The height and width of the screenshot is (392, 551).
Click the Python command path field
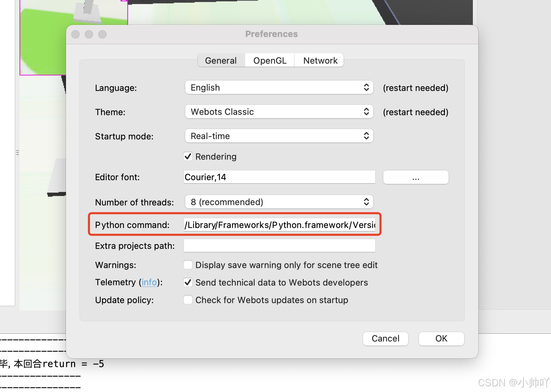coord(279,225)
